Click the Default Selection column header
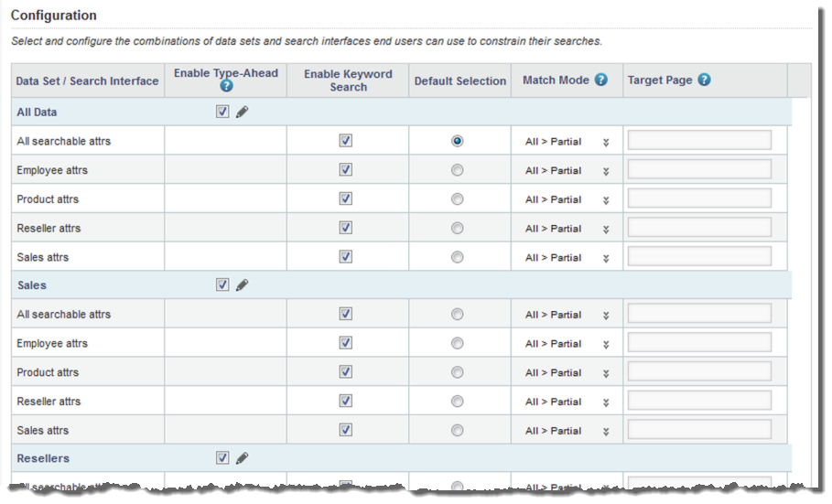 pos(460,81)
